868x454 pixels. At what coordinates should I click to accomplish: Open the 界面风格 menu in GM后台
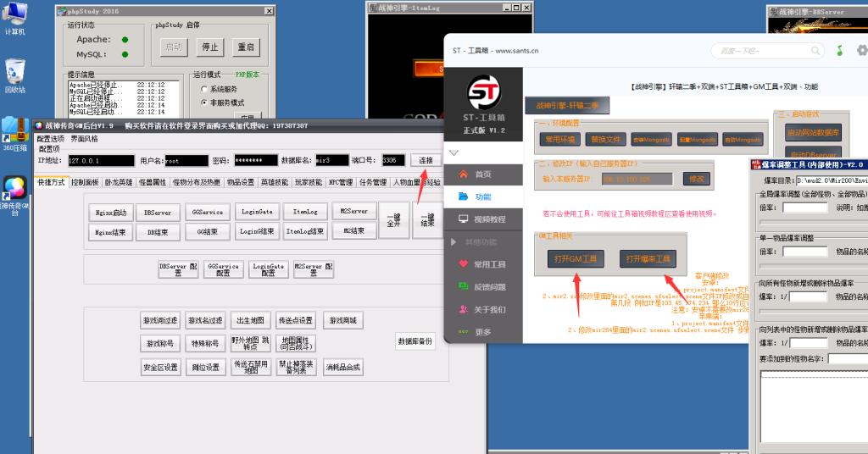(x=84, y=139)
